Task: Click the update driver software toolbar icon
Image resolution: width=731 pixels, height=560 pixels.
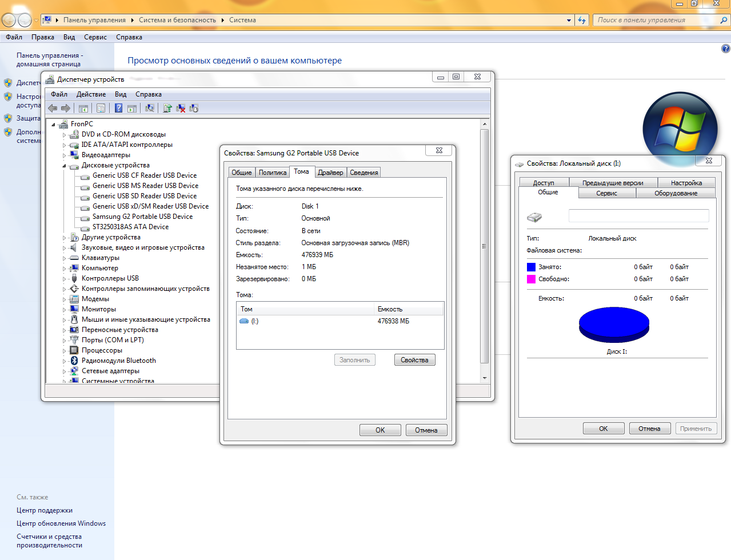Action: click(x=167, y=108)
